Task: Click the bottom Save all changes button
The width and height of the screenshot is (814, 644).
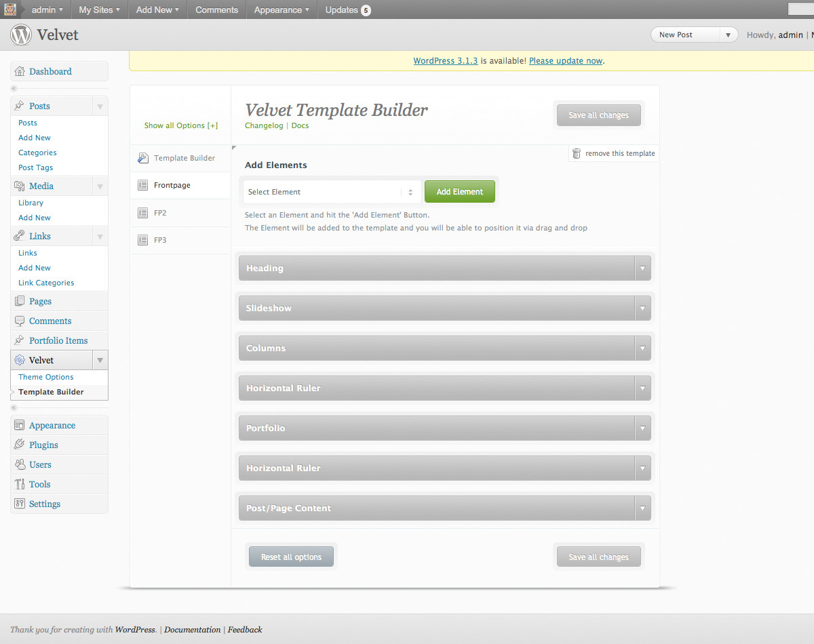Action: [x=599, y=557]
